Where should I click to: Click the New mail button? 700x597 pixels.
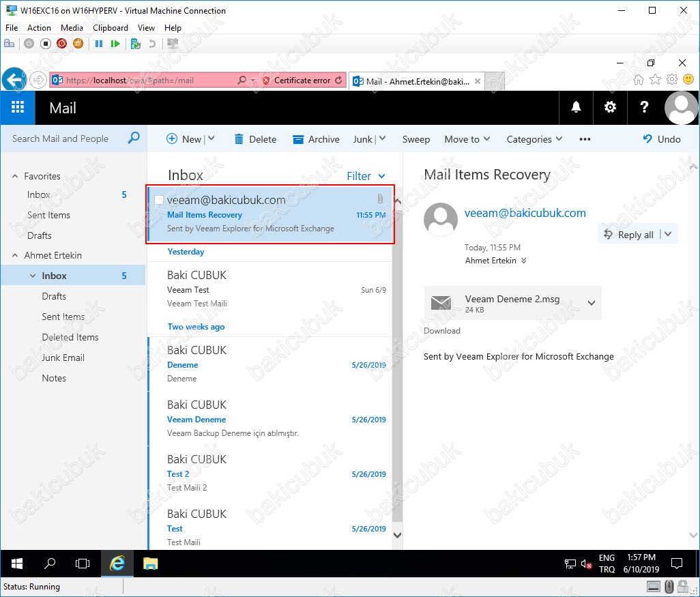[x=184, y=139]
